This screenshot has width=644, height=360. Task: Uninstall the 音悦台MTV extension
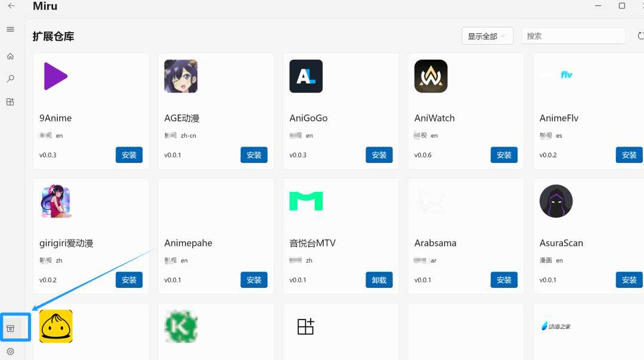click(x=379, y=280)
